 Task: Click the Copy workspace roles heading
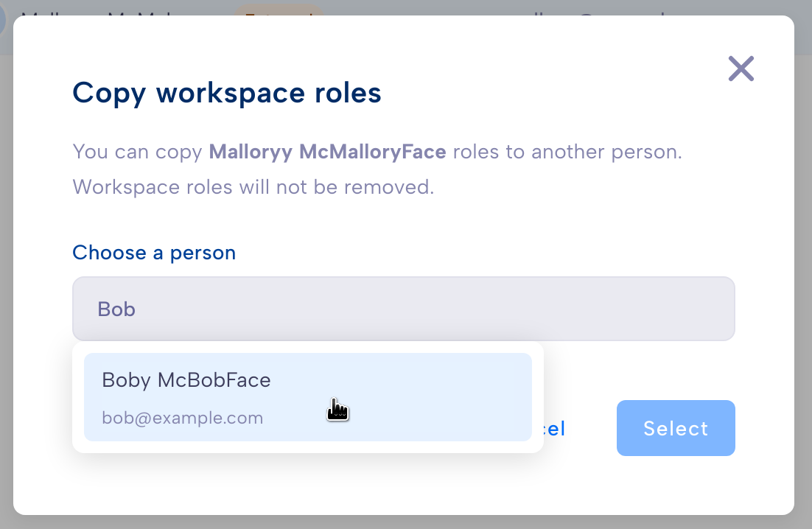point(227,93)
